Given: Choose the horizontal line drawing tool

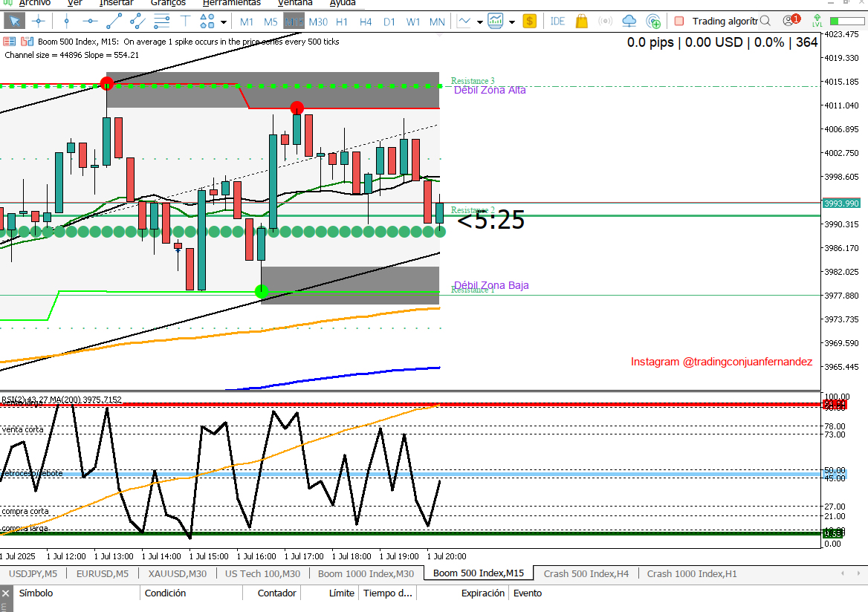Looking at the screenshot, I should pyautogui.click(x=90, y=22).
